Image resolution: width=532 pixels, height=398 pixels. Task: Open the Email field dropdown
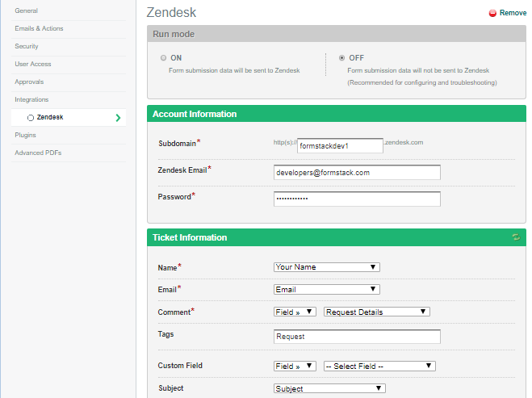pyautogui.click(x=327, y=290)
